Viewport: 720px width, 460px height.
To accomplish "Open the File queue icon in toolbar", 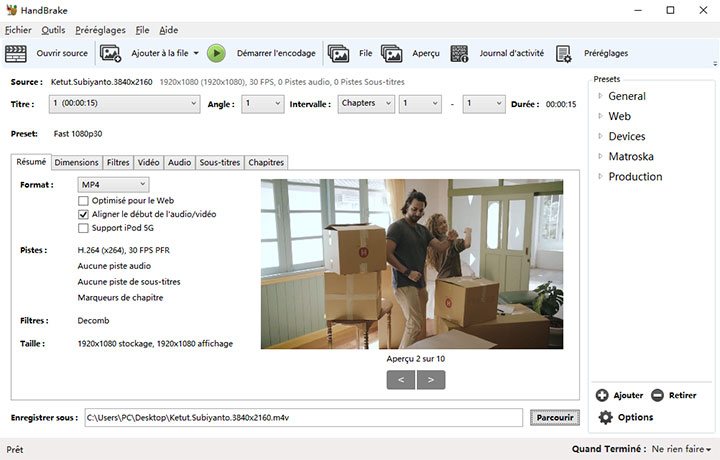I will (338, 53).
